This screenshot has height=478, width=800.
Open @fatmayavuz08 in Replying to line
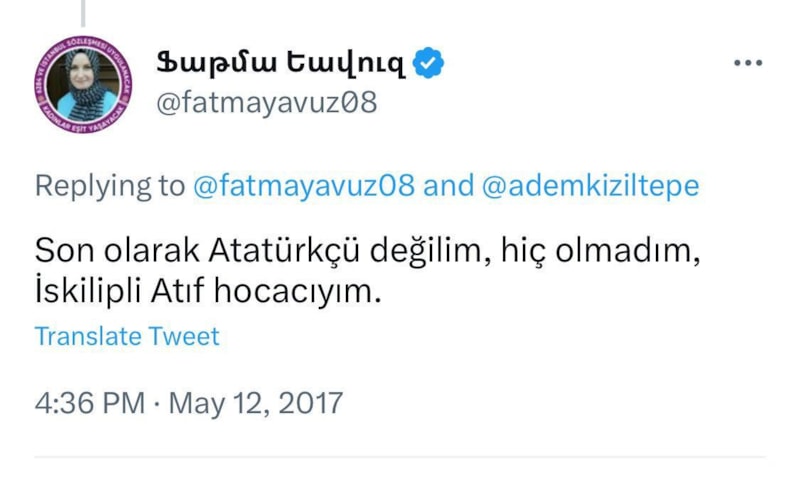pyautogui.click(x=304, y=185)
